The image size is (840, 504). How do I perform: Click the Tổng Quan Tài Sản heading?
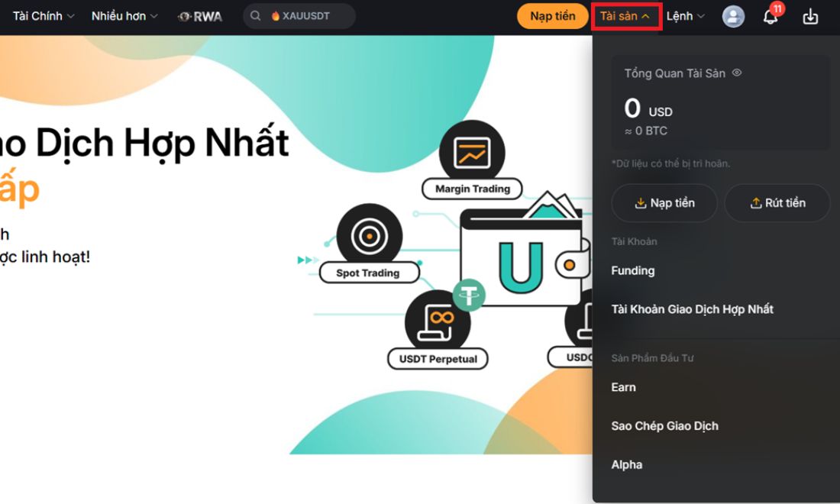(x=674, y=73)
